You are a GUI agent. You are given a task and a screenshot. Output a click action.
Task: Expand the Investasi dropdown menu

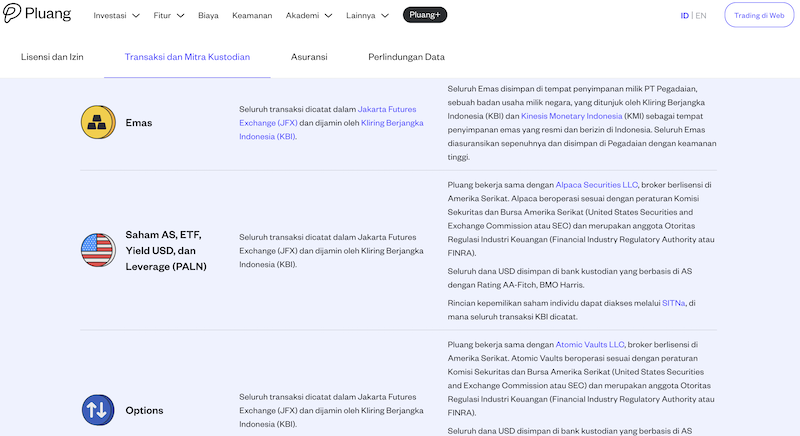(x=116, y=16)
